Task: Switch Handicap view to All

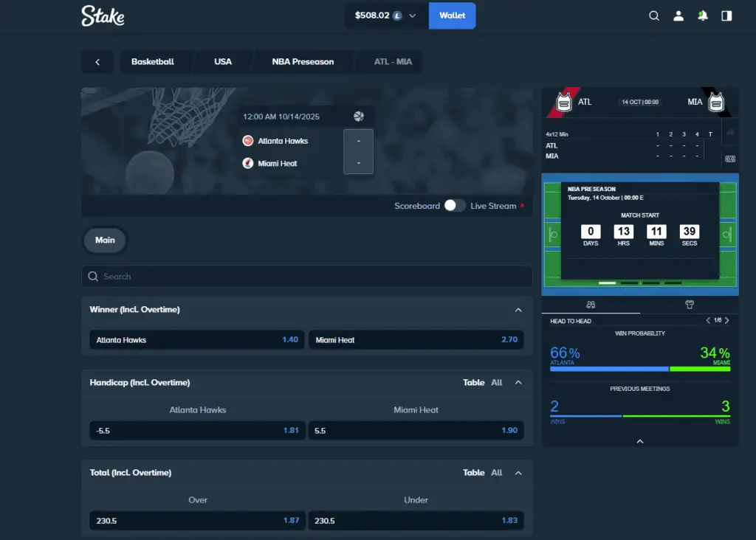Action: pyautogui.click(x=497, y=383)
